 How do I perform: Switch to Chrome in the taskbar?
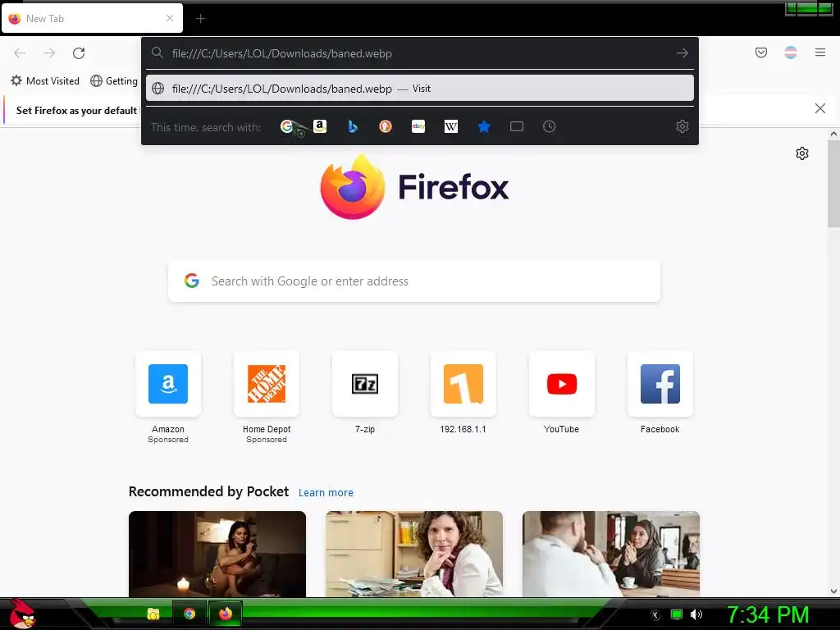pyautogui.click(x=189, y=614)
